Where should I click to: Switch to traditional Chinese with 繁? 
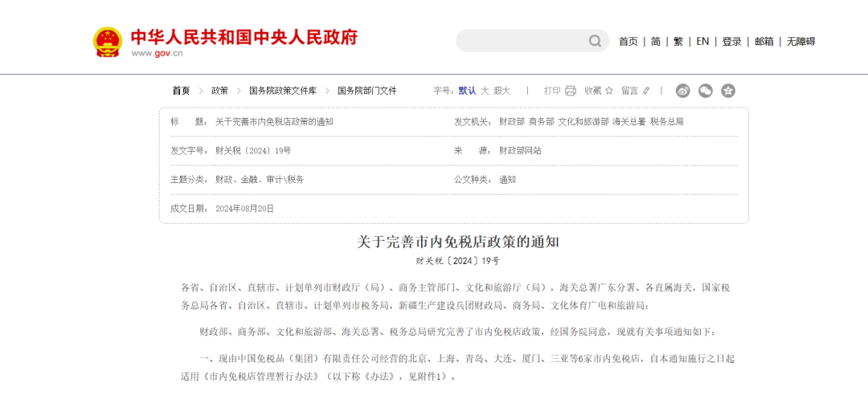(x=678, y=42)
